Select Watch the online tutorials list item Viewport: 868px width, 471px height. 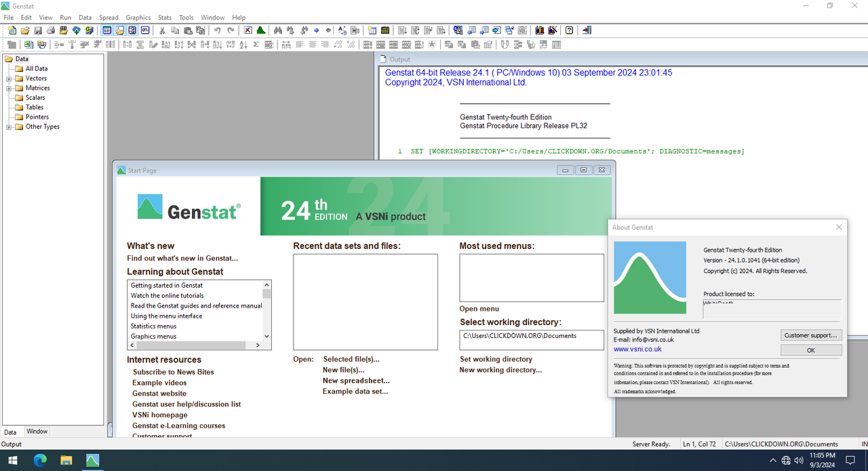click(167, 295)
